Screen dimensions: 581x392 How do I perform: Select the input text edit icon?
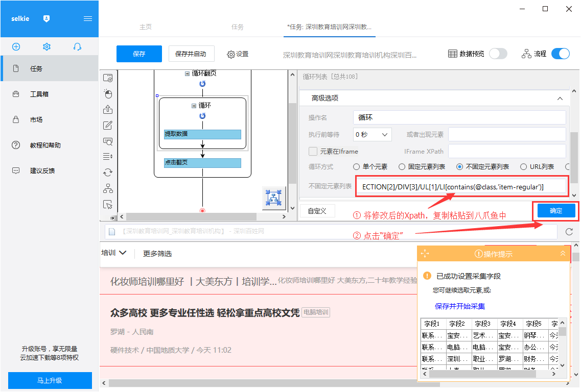point(108,126)
